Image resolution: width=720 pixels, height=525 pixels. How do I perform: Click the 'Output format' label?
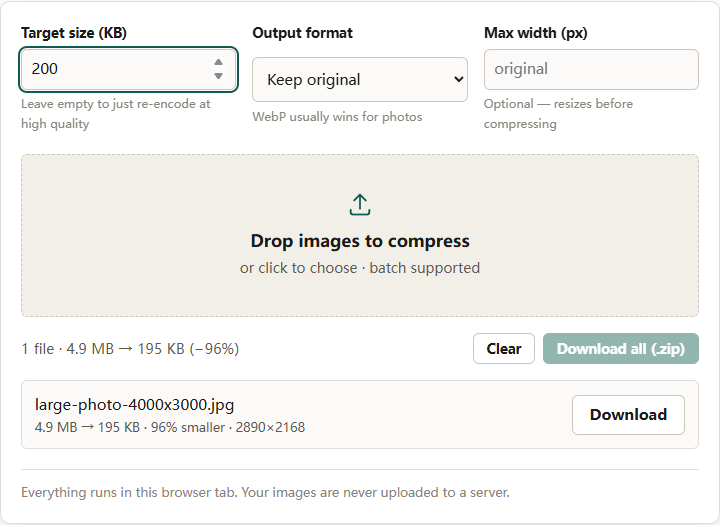(x=303, y=33)
